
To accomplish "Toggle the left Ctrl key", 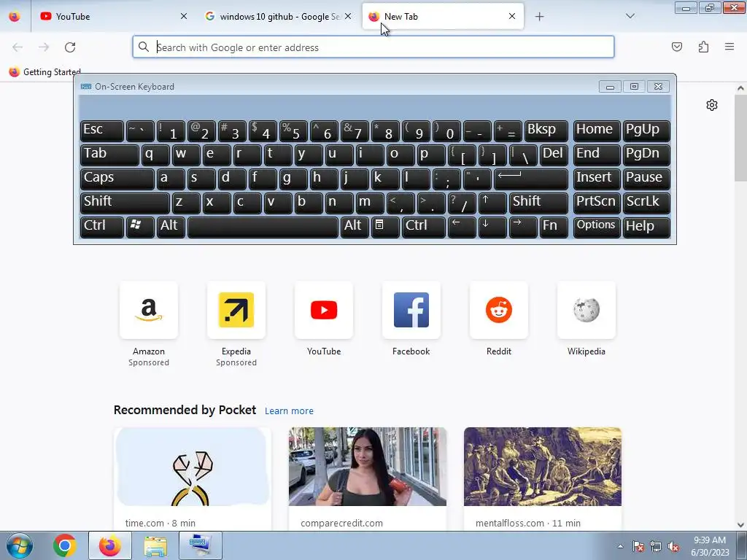I will [x=102, y=226].
